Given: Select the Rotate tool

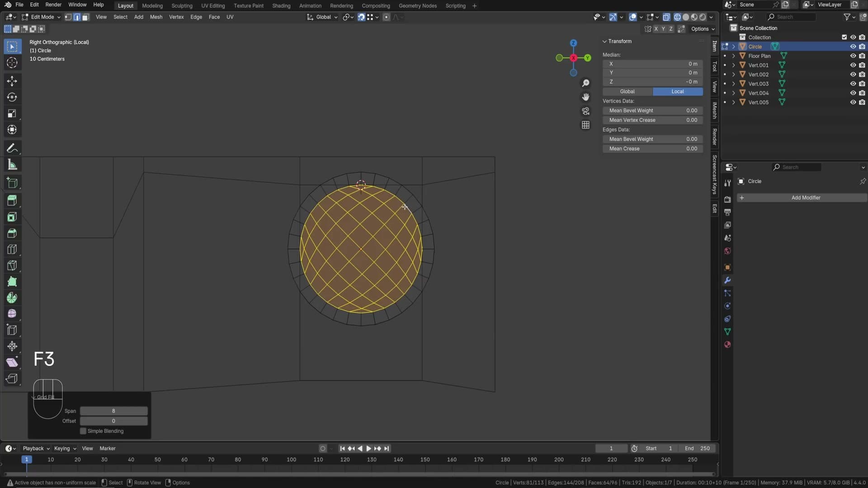Looking at the screenshot, I should tap(12, 97).
